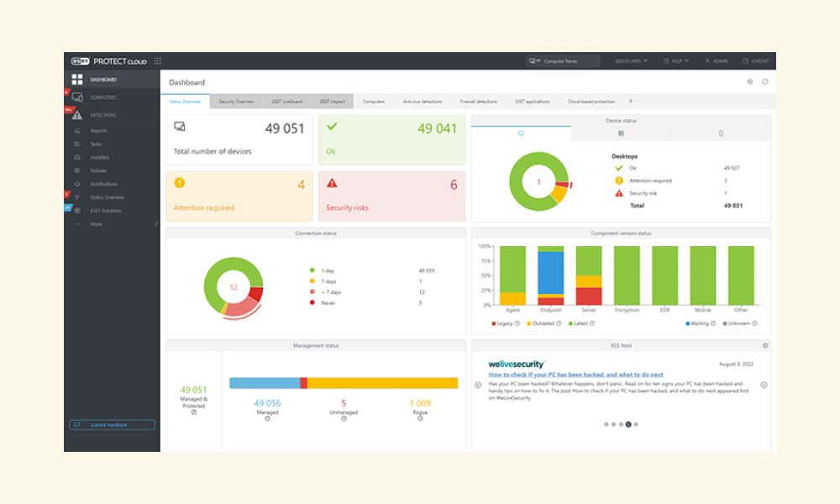Open the hacked PC article link

pyautogui.click(x=576, y=375)
